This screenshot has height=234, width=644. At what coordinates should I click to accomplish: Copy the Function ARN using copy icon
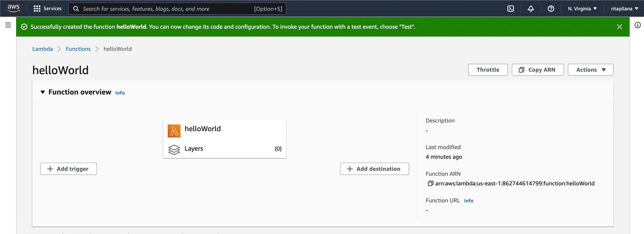[430, 183]
